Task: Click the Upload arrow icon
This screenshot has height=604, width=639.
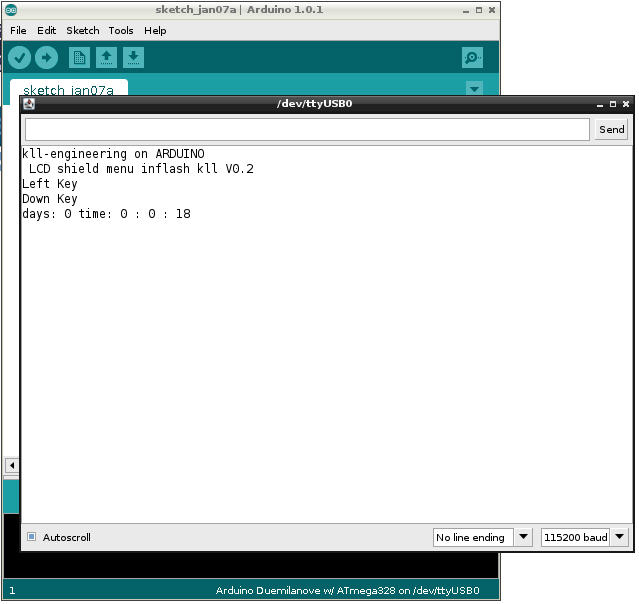Action: pos(46,58)
